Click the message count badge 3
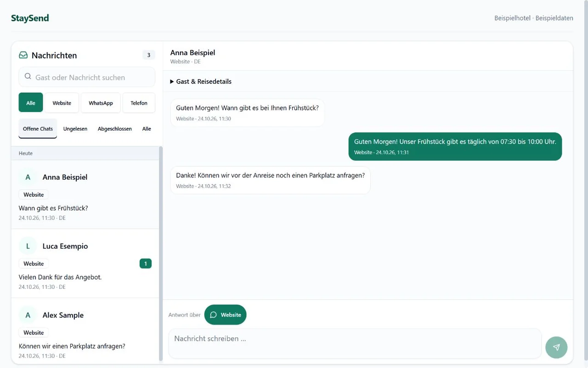 (x=148, y=55)
